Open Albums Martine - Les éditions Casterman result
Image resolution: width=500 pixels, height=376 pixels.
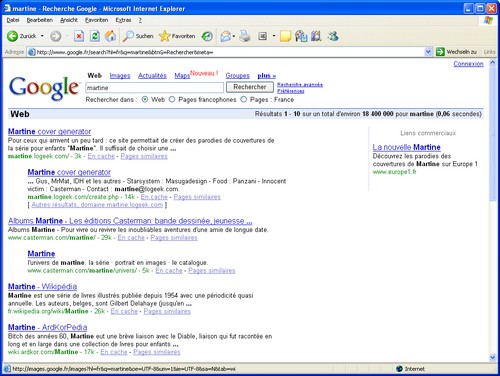point(130,221)
